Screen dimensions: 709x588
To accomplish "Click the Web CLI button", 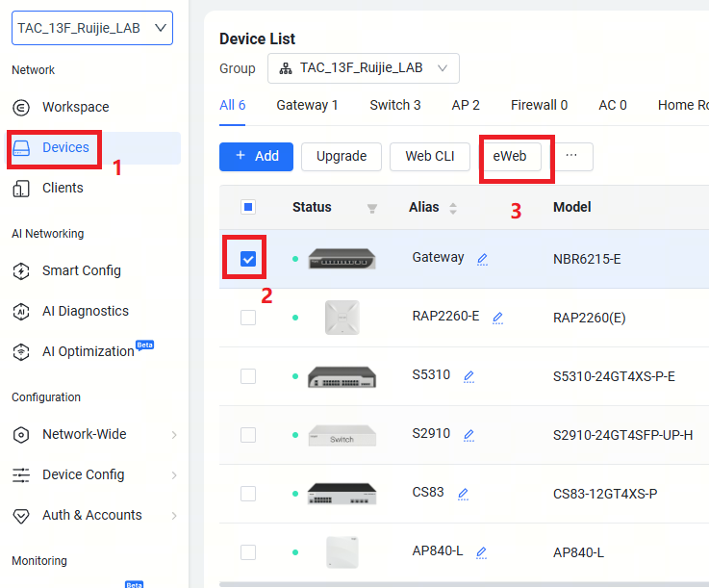I will pos(430,157).
